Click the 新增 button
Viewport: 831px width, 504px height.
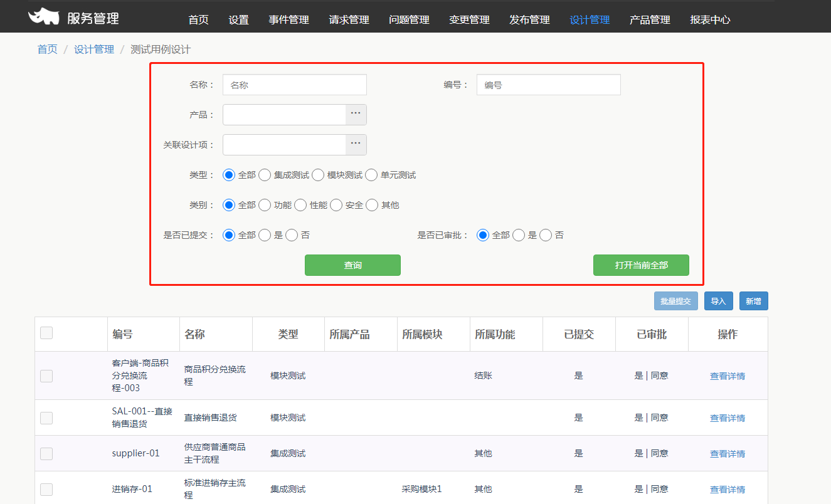coord(753,302)
